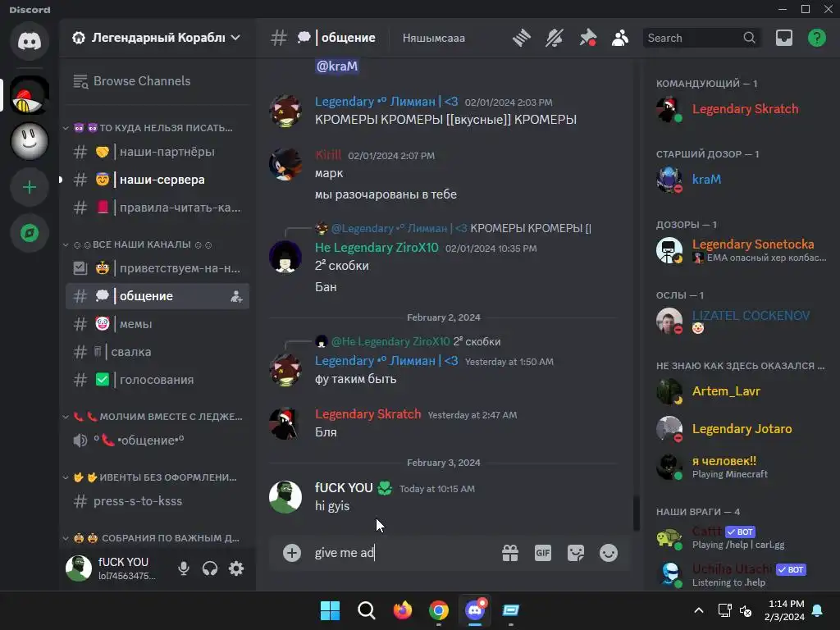Open sticker picker icon
The height and width of the screenshot is (630, 840).
tap(575, 553)
